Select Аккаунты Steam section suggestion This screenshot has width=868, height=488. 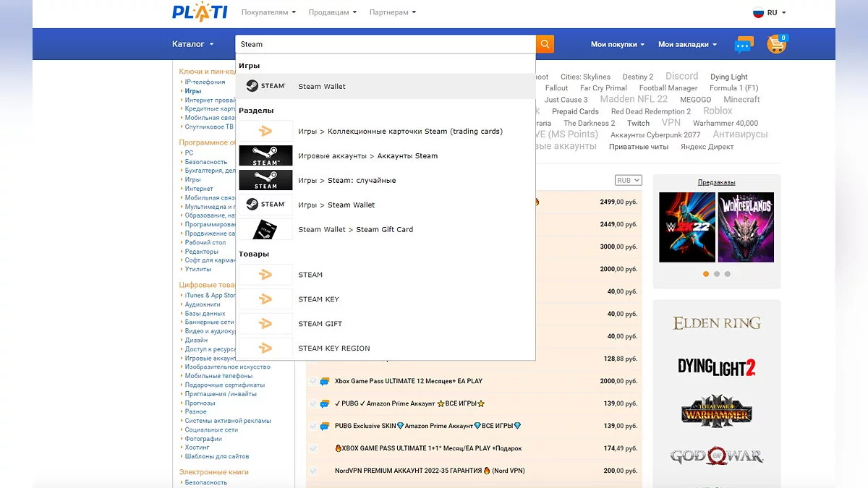(x=367, y=155)
